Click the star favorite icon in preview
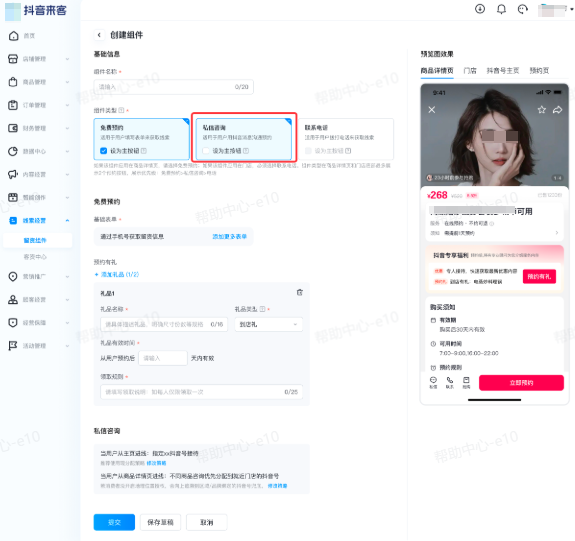 coord(542,109)
